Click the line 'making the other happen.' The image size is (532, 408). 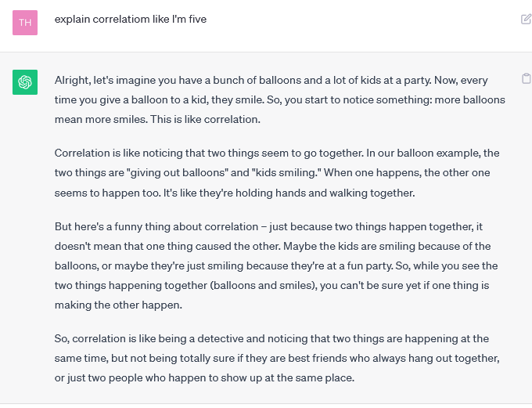118,305
